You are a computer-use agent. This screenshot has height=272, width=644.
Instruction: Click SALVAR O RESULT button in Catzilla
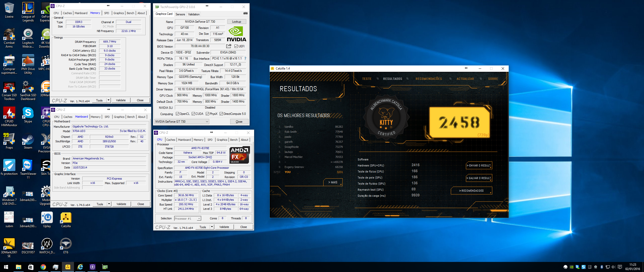coord(479,178)
